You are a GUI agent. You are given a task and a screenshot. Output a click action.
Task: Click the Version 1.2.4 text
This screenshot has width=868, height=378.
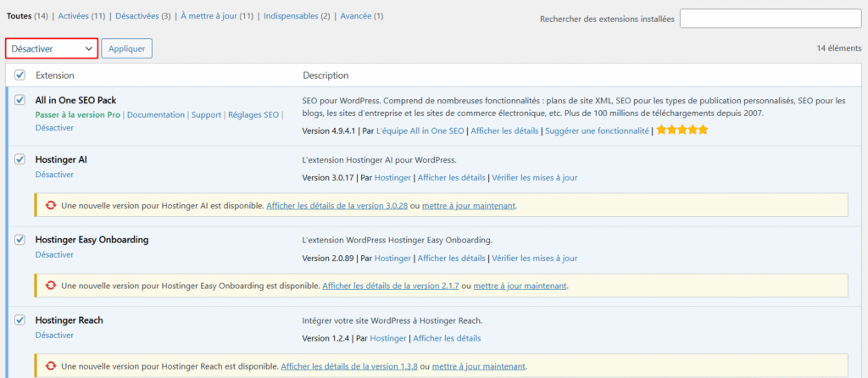tap(325, 338)
